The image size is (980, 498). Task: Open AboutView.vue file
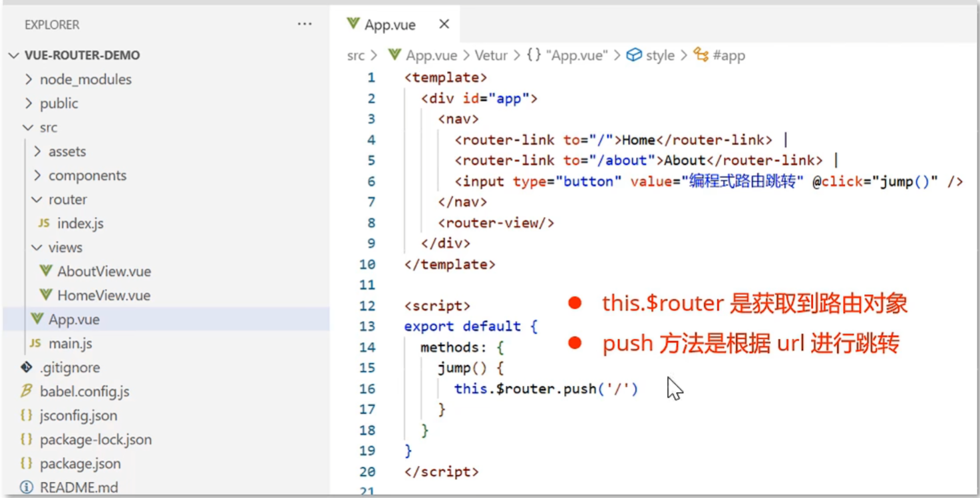[104, 272]
